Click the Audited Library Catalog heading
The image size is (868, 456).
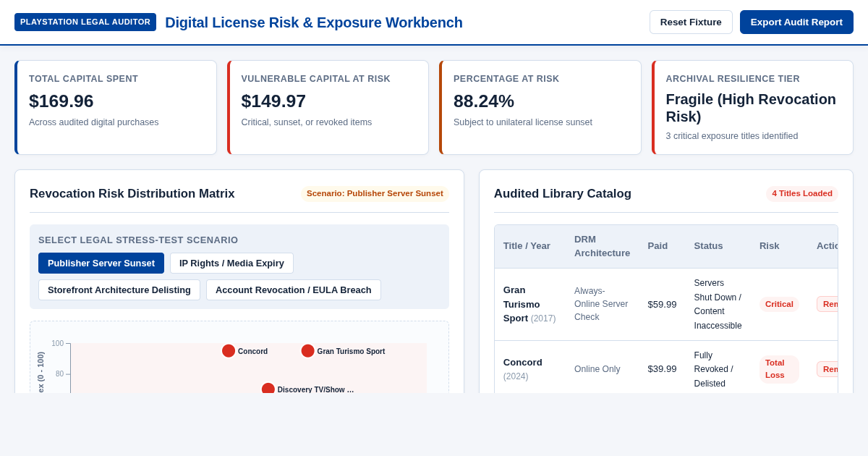(x=563, y=194)
